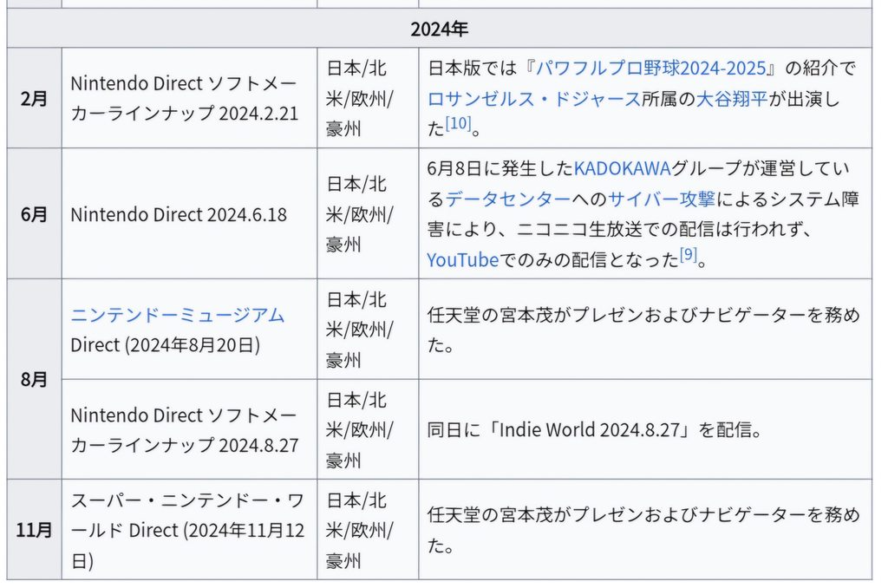The image size is (888, 588).
Task: Click the スーパー・ニンテンドー・ワールド Direct title cell
Action: coord(187,530)
